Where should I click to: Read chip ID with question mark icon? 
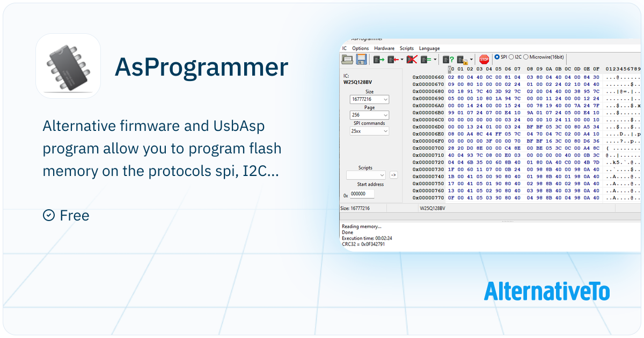[448, 59]
